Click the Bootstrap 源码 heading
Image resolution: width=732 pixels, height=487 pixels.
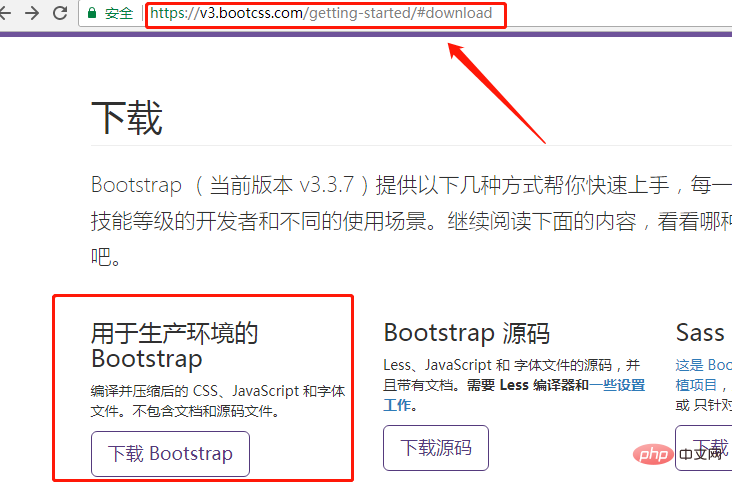[x=466, y=332]
